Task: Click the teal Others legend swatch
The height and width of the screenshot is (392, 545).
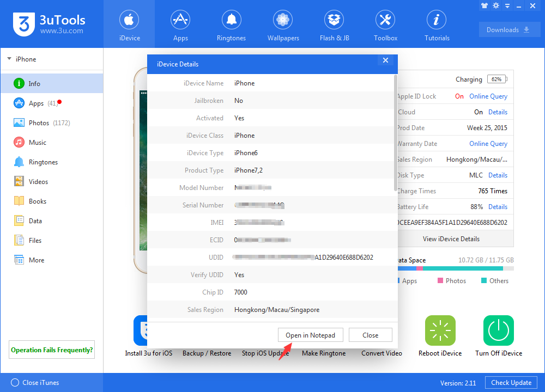Action: coord(484,280)
